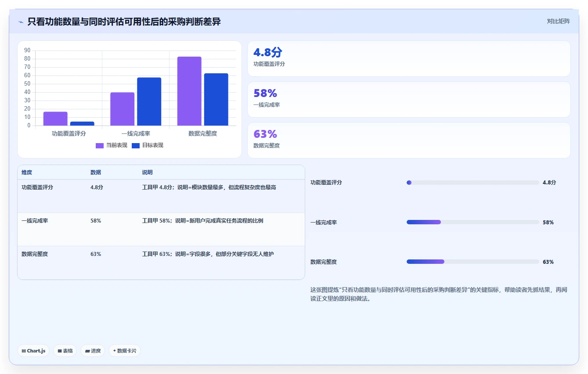Click table cell 一线完成率 in second row

pos(35,221)
